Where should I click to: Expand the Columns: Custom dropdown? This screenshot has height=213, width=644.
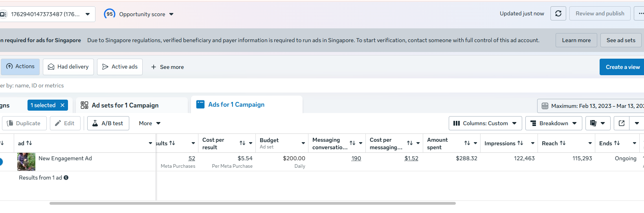(x=485, y=123)
